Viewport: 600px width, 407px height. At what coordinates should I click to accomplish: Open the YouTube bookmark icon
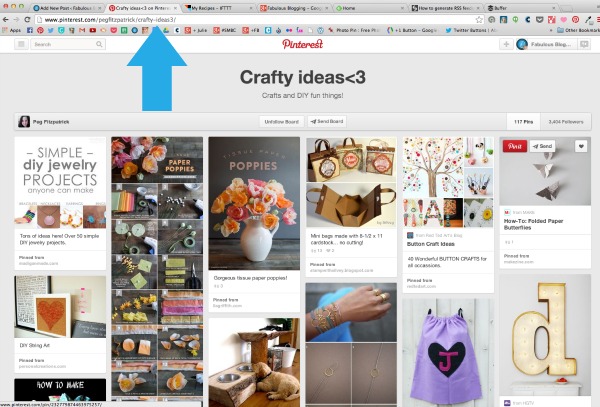tap(93, 30)
